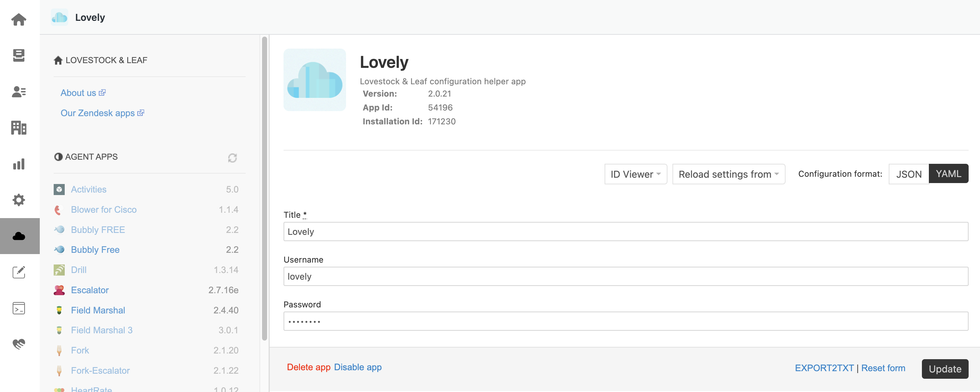Open the terminal console icon
The image size is (980, 392).
pos(19,308)
